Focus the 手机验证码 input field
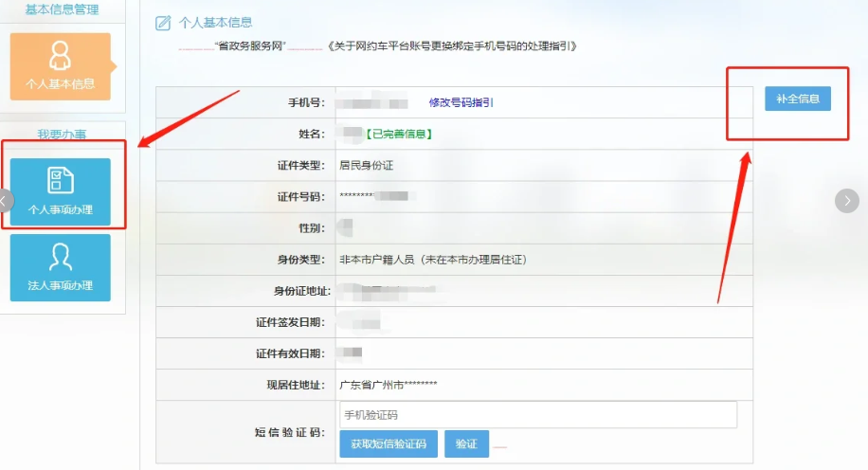The image size is (868, 470). click(537, 415)
